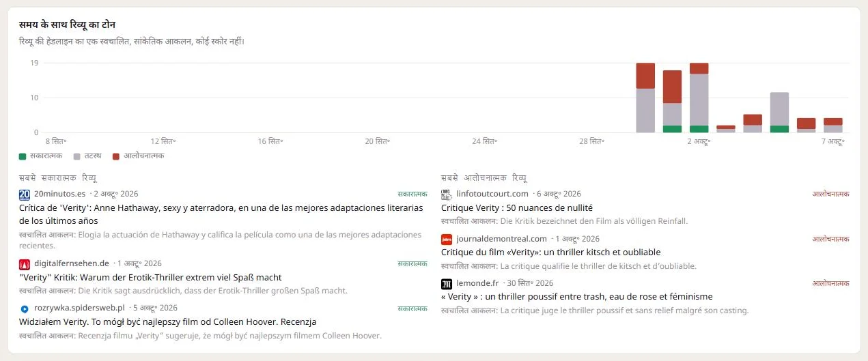Click the digitalfernsehen.de site favicon

coord(25,263)
